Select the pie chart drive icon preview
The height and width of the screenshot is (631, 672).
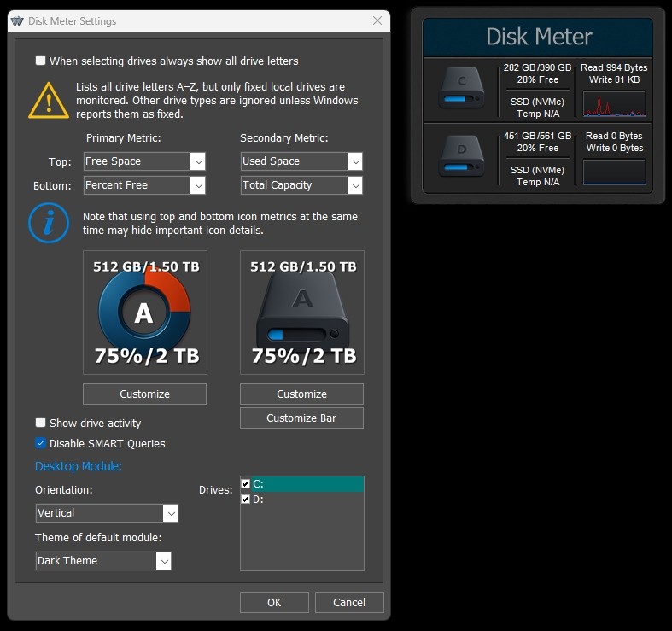coord(144,313)
